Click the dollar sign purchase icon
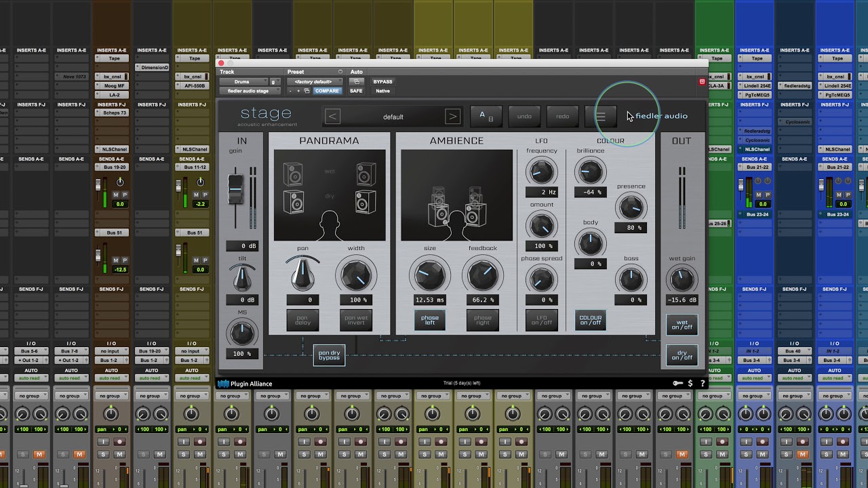Screen dimensions: 868x488 690,384
